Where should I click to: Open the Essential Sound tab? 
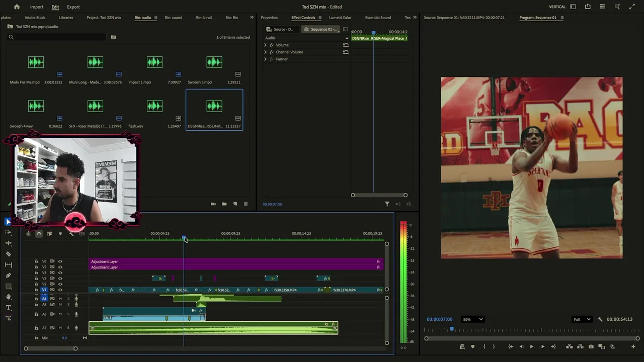378,18
